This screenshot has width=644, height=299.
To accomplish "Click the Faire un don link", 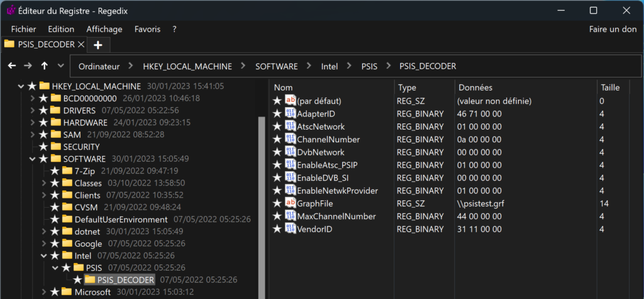I will (x=613, y=29).
